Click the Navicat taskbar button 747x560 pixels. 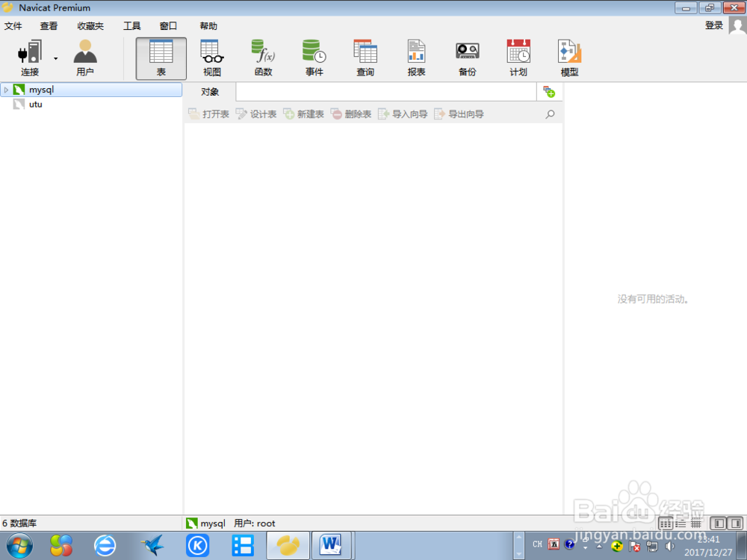coord(288,546)
